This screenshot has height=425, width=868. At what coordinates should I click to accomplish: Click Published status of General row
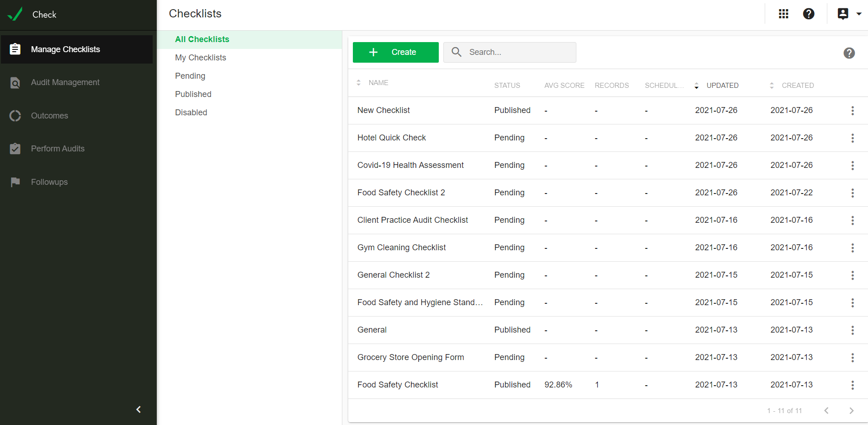512,330
